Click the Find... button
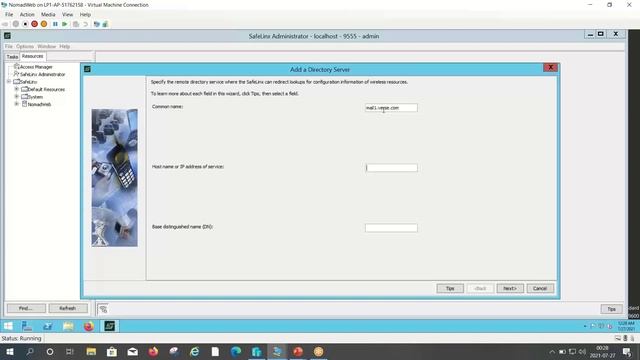 (x=26, y=309)
